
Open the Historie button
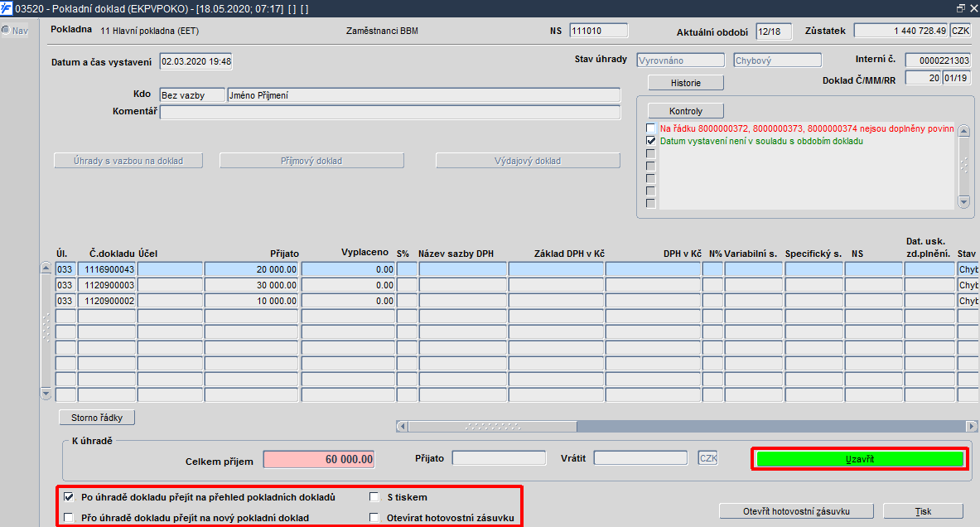pyautogui.click(x=686, y=83)
